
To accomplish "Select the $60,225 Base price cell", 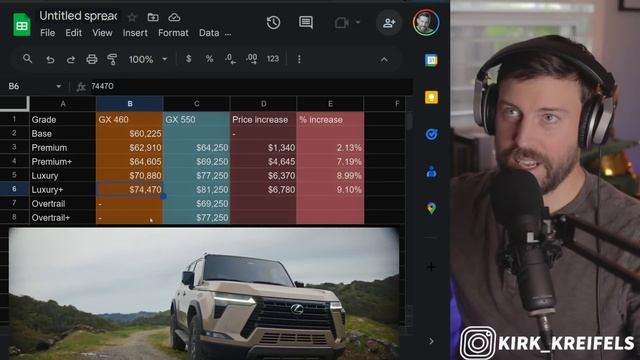I will point(130,134).
